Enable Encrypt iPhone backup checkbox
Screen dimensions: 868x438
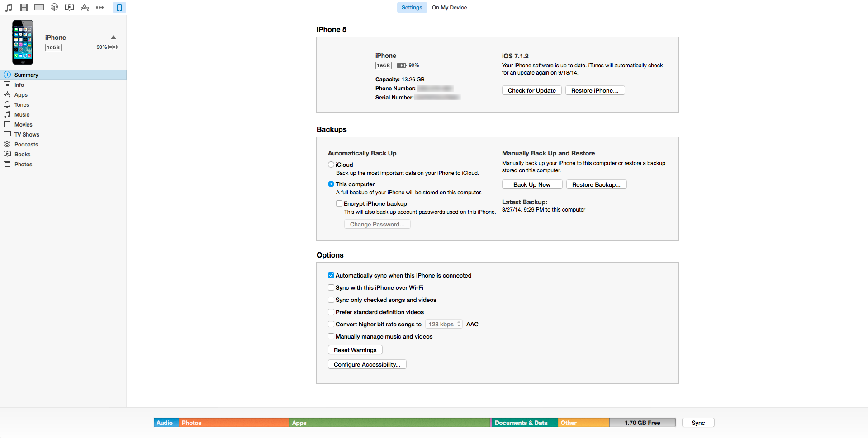(x=339, y=203)
